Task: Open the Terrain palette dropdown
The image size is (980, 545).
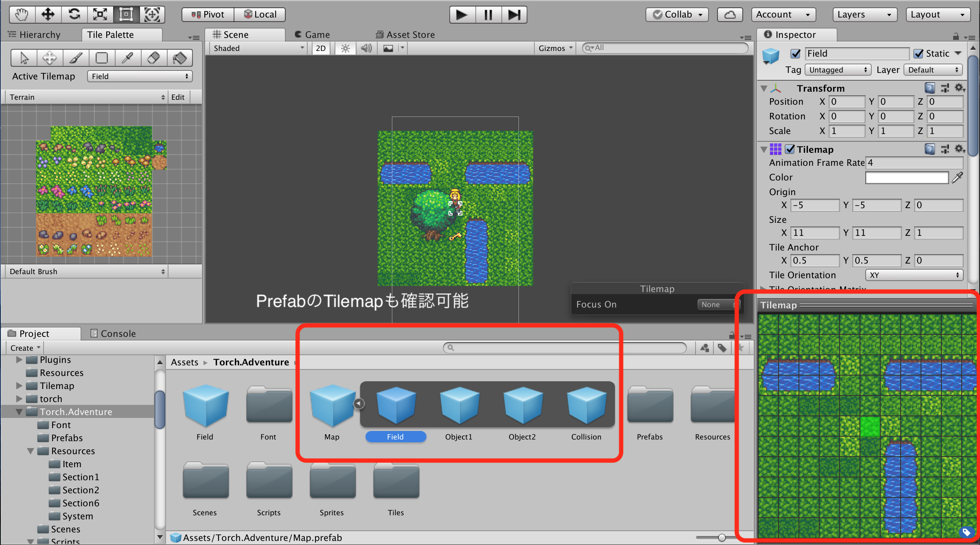Action: [87, 97]
